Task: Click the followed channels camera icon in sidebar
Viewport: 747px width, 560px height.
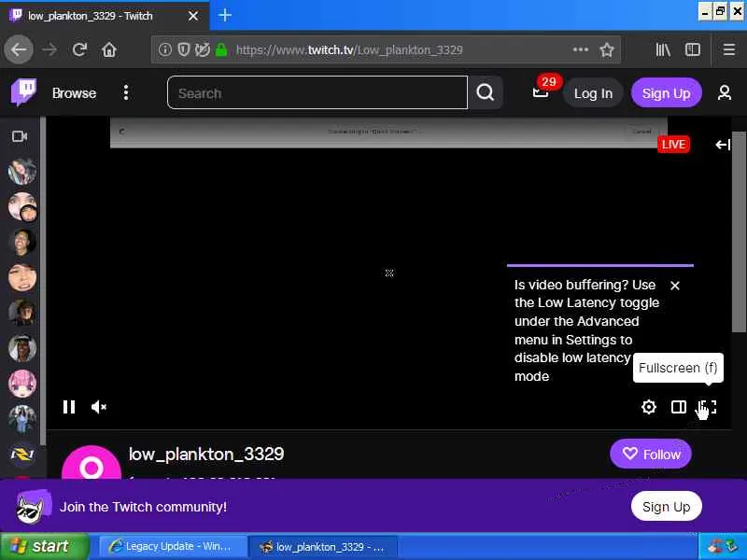Action: click(20, 136)
